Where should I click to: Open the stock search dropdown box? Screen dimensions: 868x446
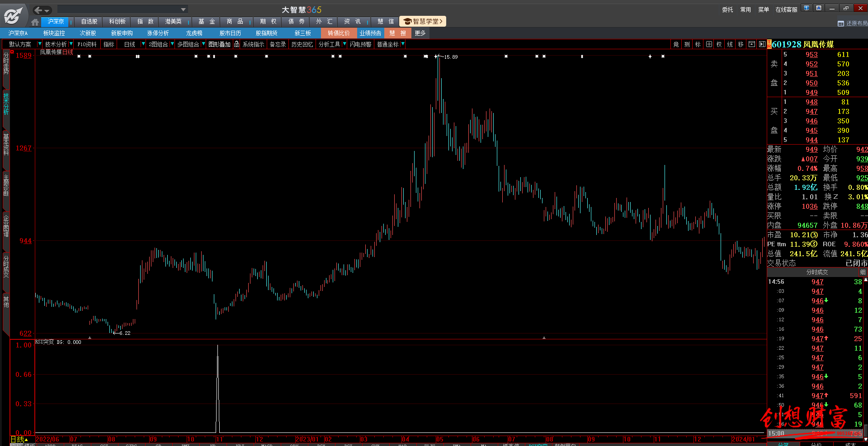[123, 9]
